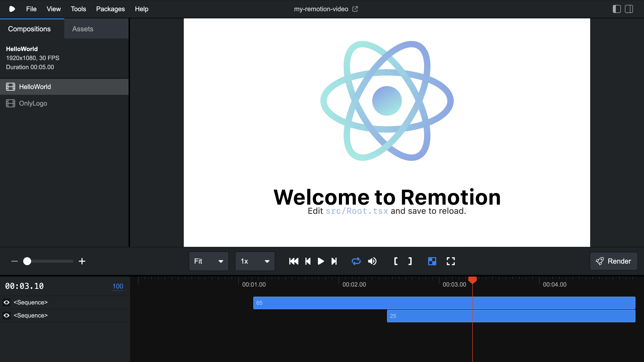
Task: Click the red playhead marker
Action: click(x=473, y=280)
